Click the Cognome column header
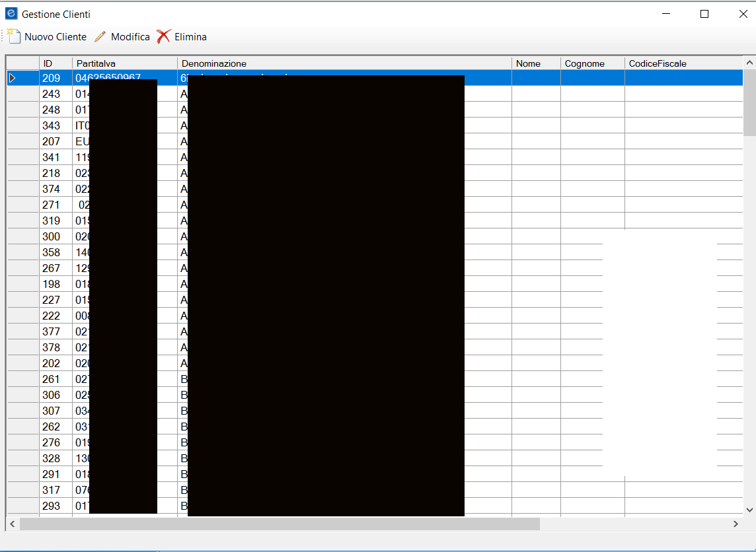The height and width of the screenshot is (552, 756). click(x=593, y=63)
